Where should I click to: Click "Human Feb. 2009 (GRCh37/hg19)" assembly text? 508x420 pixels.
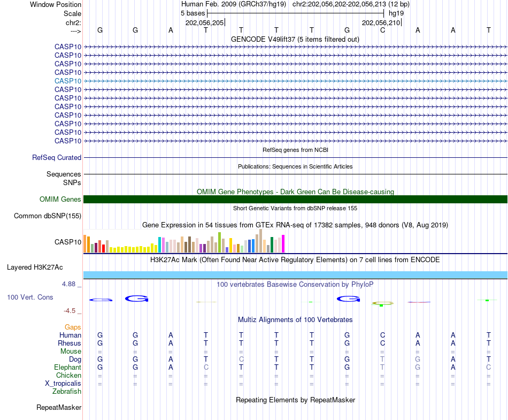[x=234, y=4]
